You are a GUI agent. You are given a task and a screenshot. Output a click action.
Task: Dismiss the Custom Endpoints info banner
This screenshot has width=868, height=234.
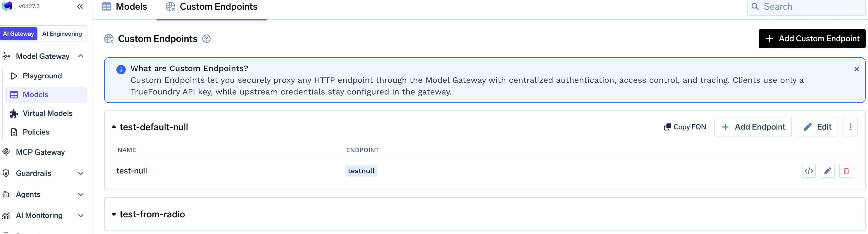[856, 68]
